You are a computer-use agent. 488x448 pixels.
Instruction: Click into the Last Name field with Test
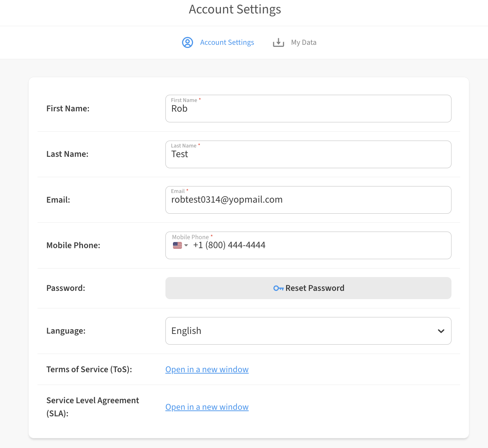pyautogui.click(x=308, y=154)
